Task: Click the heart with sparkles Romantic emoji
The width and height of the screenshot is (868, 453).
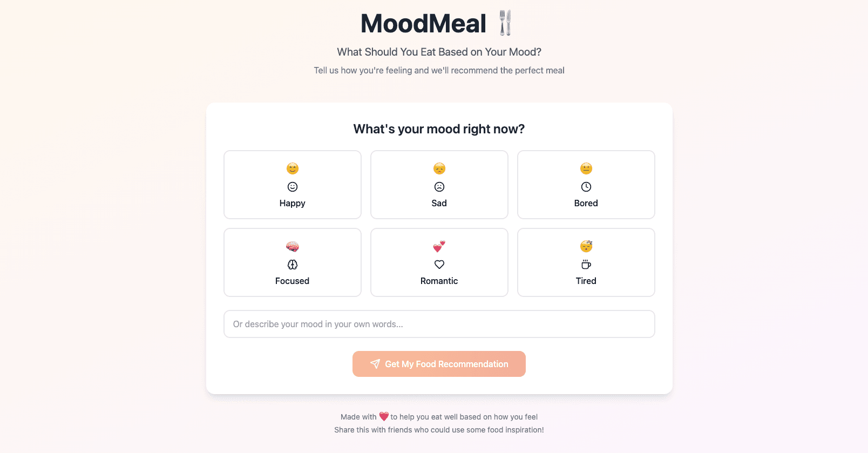Action: tap(439, 246)
